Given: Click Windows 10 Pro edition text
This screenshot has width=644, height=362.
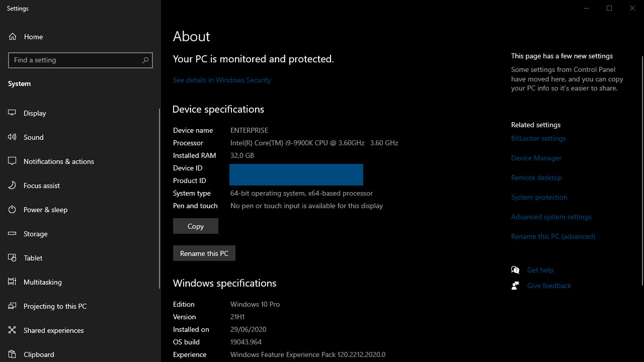Looking at the screenshot, I should coord(255,304).
